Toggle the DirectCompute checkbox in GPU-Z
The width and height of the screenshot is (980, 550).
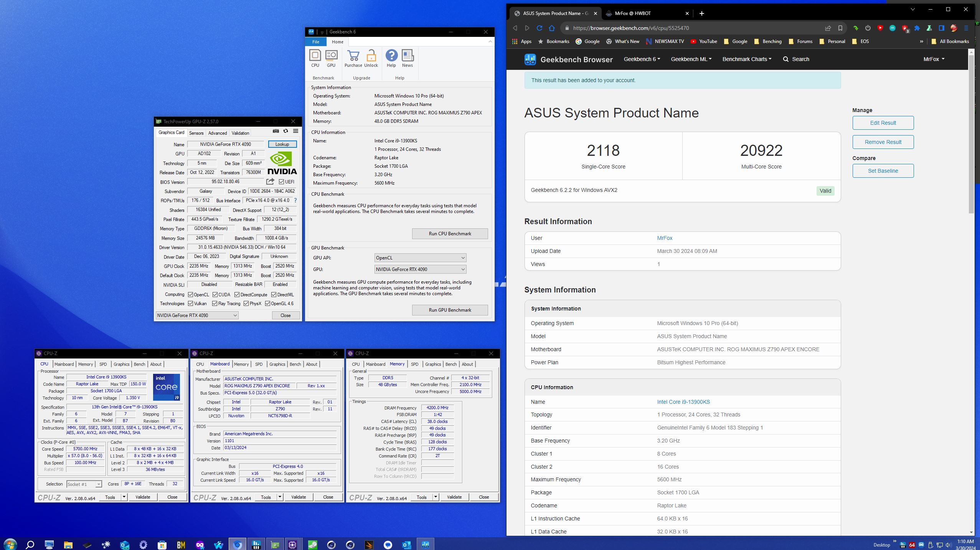click(237, 295)
